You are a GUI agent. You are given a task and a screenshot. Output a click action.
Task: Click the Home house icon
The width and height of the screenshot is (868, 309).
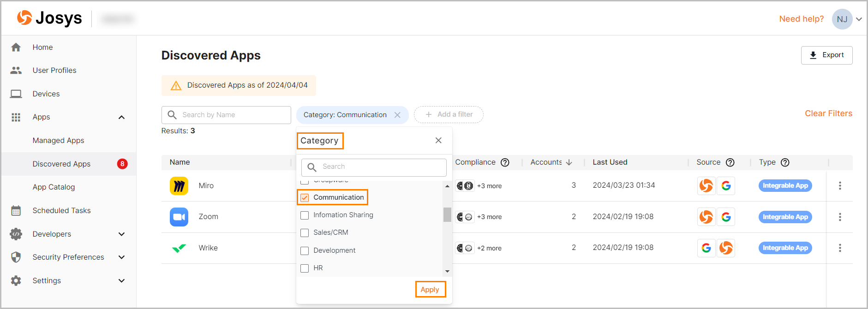pos(16,47)
